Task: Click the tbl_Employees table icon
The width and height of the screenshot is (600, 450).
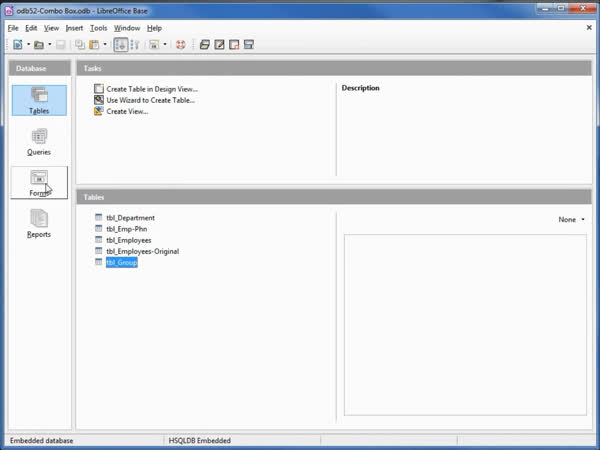Action: (99, 240)
